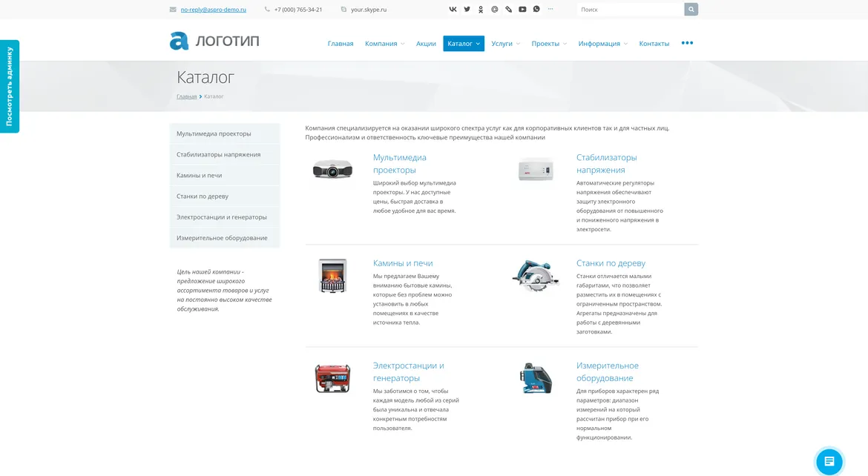The image size is (868, 476).
Task: Click the Посмотреть админку side button
Action: tap(10, 86)
